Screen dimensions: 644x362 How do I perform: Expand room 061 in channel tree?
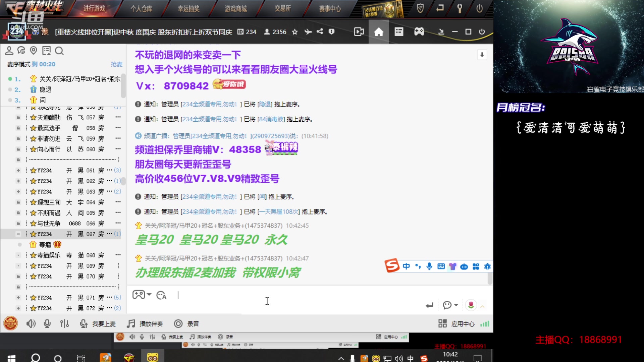[x=18, y=170]
